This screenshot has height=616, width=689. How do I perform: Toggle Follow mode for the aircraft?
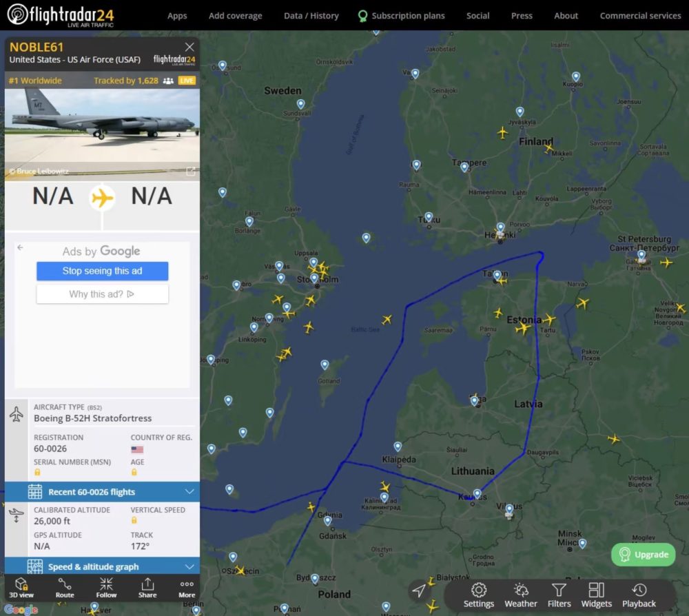pos(106,588)
